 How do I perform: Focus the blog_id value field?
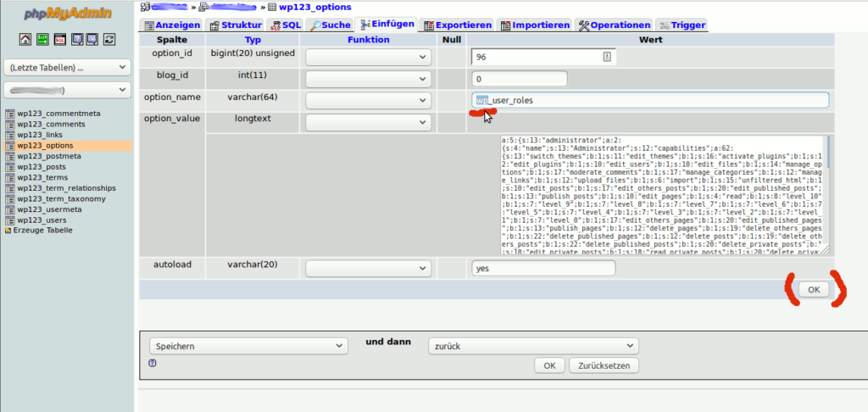point(520,79)
